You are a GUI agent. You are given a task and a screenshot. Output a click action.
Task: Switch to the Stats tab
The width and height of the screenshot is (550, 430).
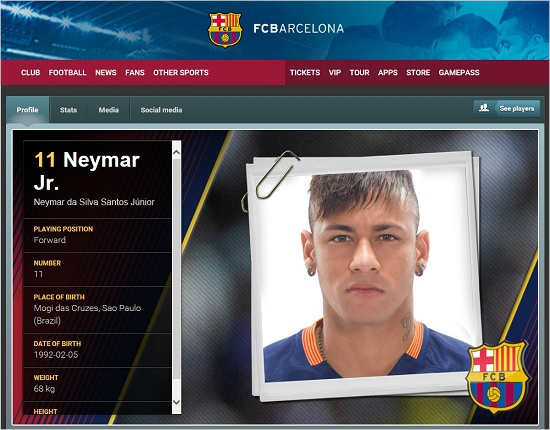pos(68,110)
